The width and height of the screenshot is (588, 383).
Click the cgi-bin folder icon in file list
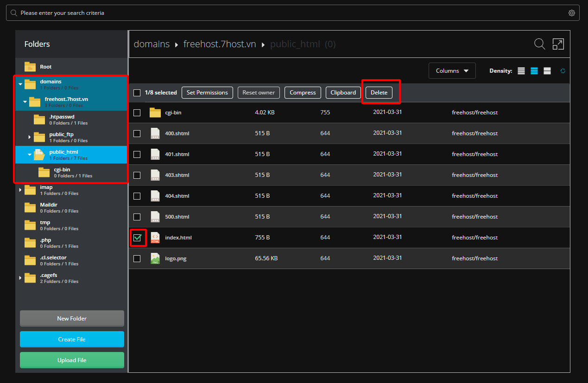click(155, 113)
